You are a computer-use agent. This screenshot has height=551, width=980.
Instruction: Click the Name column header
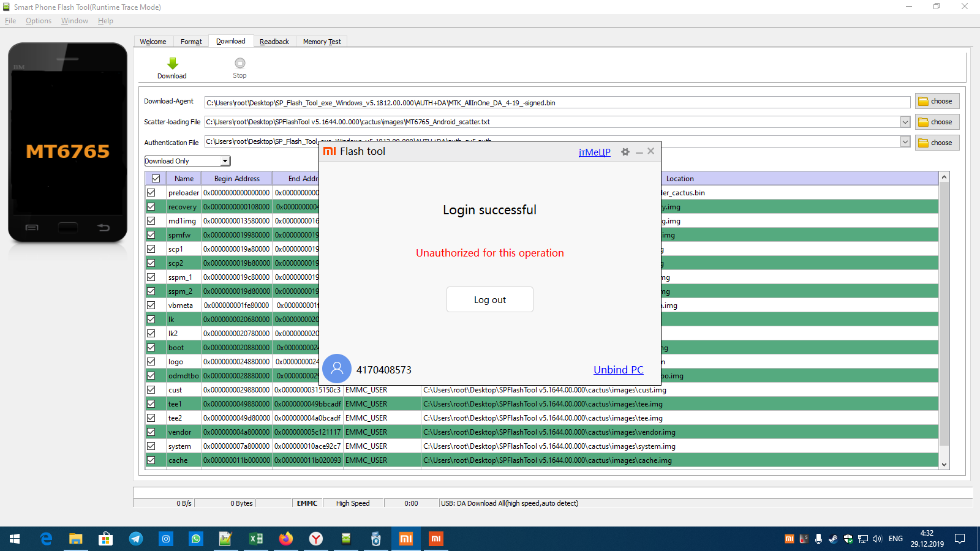[x=184, y=179]
